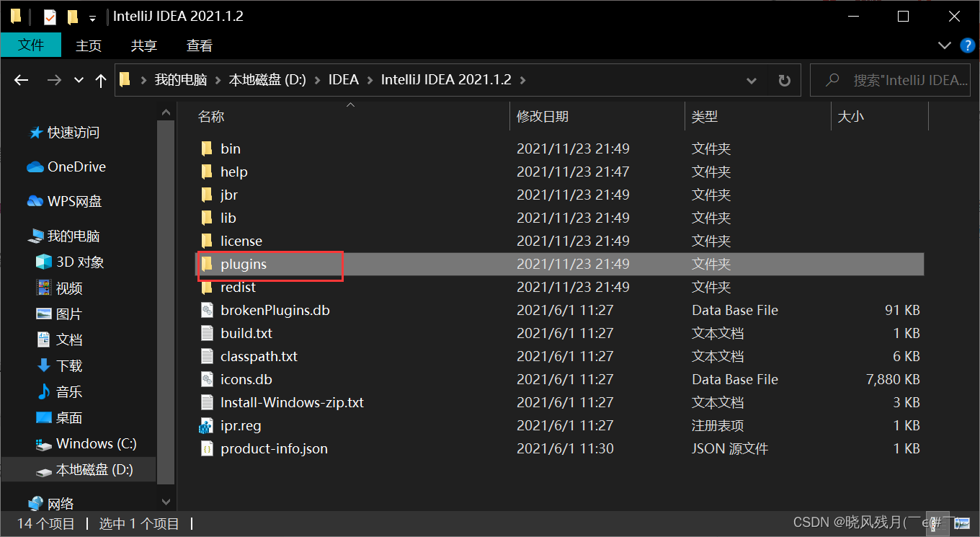Select 我的电脑 in navigation pane
The image size is (980, 537).
[63, 236]
